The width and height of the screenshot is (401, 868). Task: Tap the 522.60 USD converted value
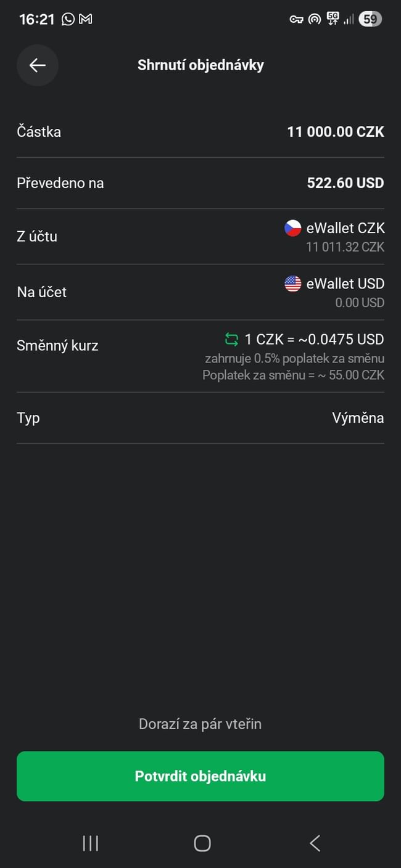[x=345, y=183]
